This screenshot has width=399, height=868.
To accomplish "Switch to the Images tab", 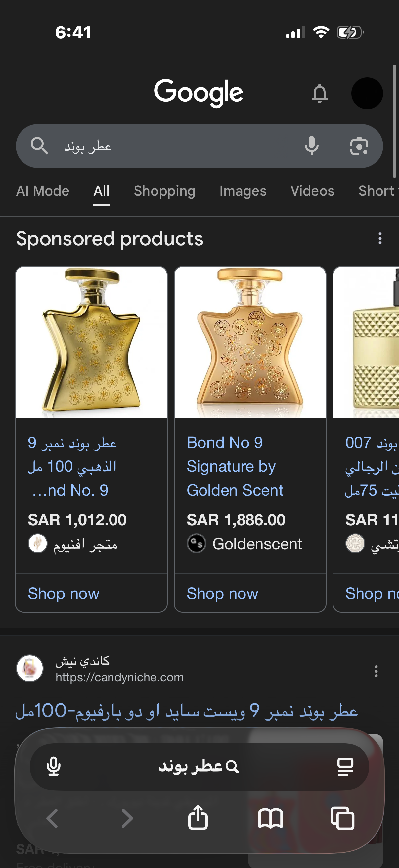I will tap(243, 191).
